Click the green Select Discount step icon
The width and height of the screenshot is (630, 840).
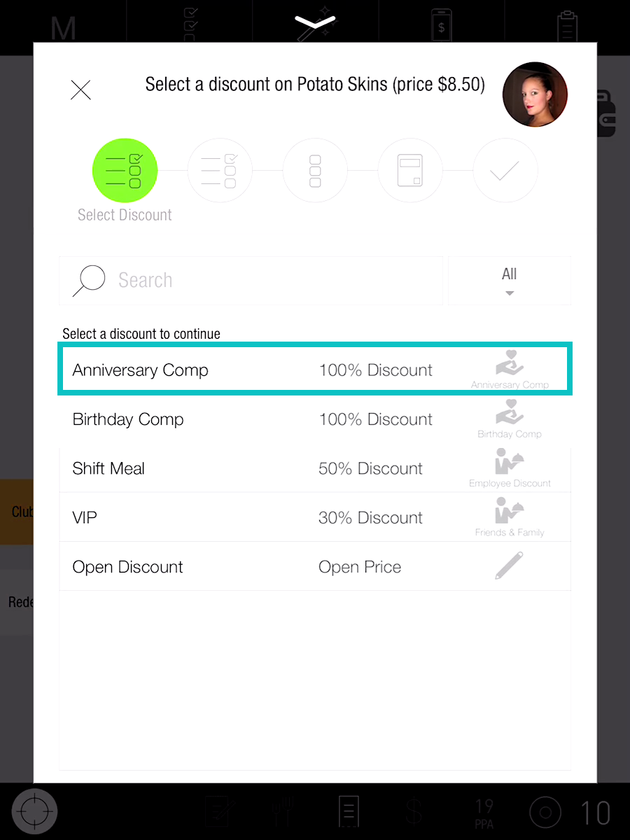click(x=125, y=171)
